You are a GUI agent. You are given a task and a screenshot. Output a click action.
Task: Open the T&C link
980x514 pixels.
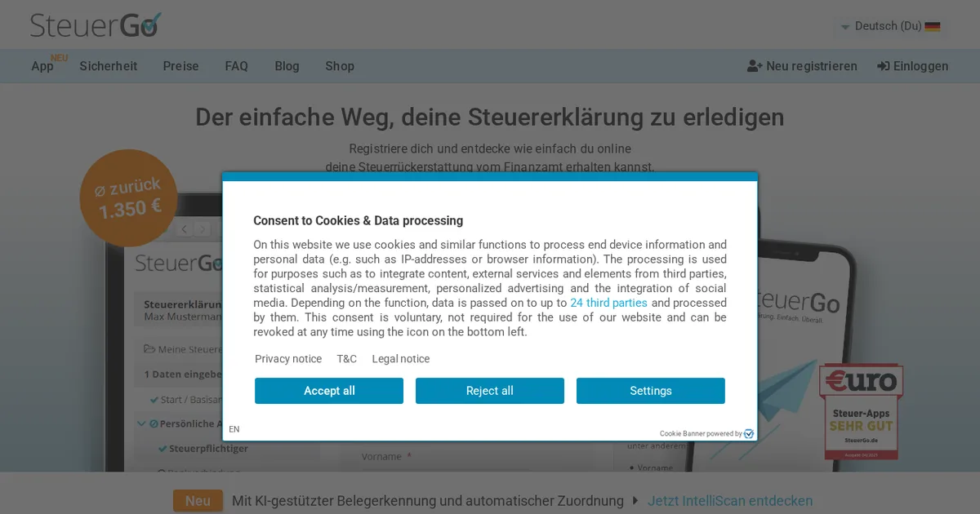[347, 359]
